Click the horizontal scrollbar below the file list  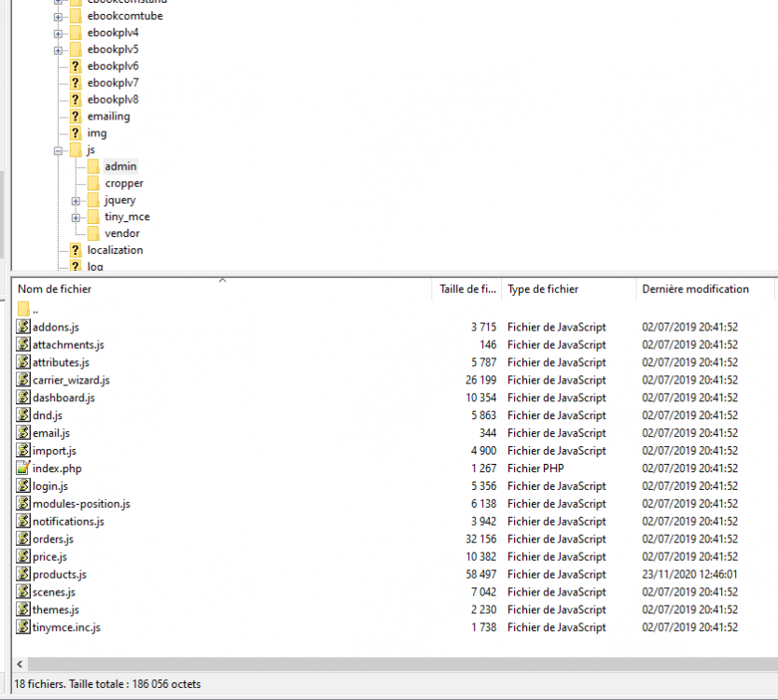pyautogui.click(x=373, y=663)
